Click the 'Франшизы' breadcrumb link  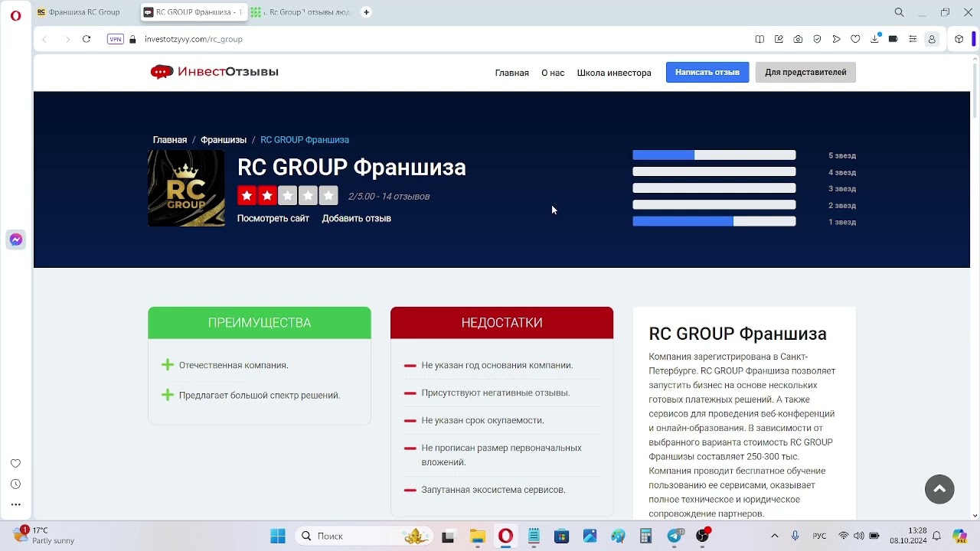(224, 140)
